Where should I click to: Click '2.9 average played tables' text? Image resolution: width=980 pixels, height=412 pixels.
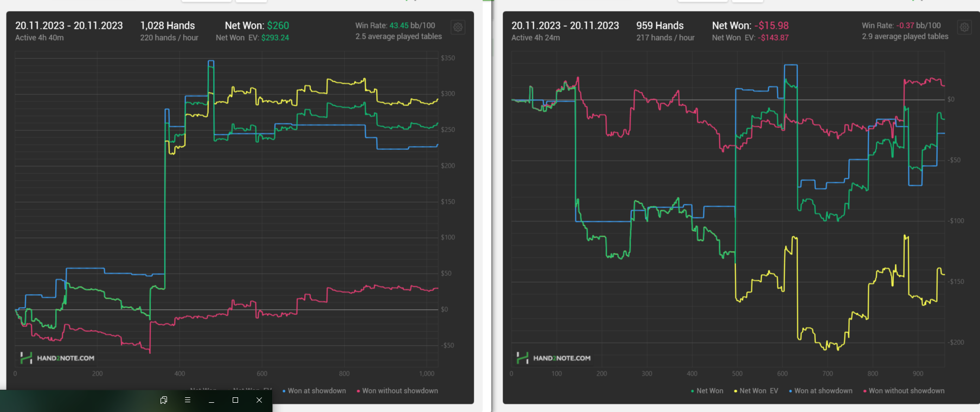coord(905,36)
